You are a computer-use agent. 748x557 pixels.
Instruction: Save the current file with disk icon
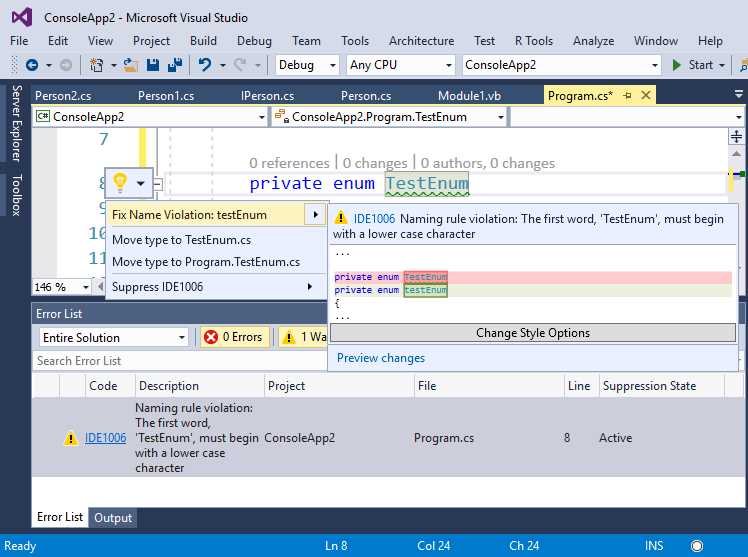click(x=153, y=65)
